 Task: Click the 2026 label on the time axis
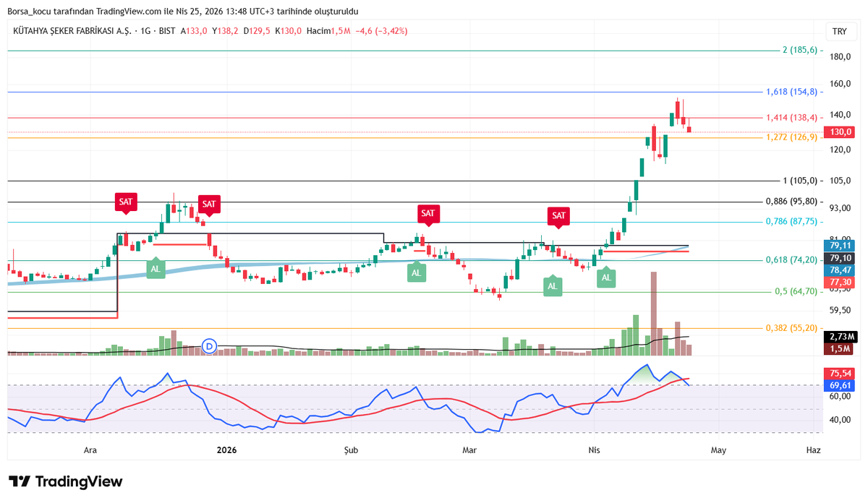point(226,450)
